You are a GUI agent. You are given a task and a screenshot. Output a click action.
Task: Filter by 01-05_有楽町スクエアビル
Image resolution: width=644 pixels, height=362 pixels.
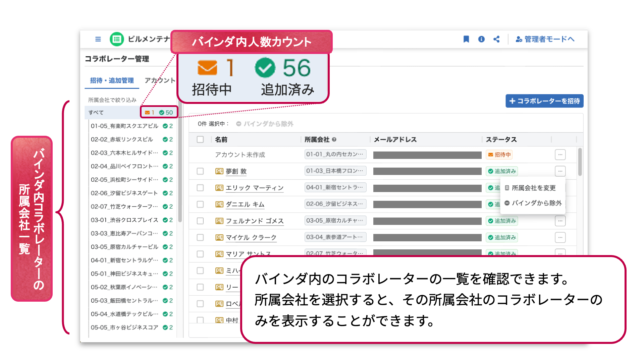[x=132, y=126]
